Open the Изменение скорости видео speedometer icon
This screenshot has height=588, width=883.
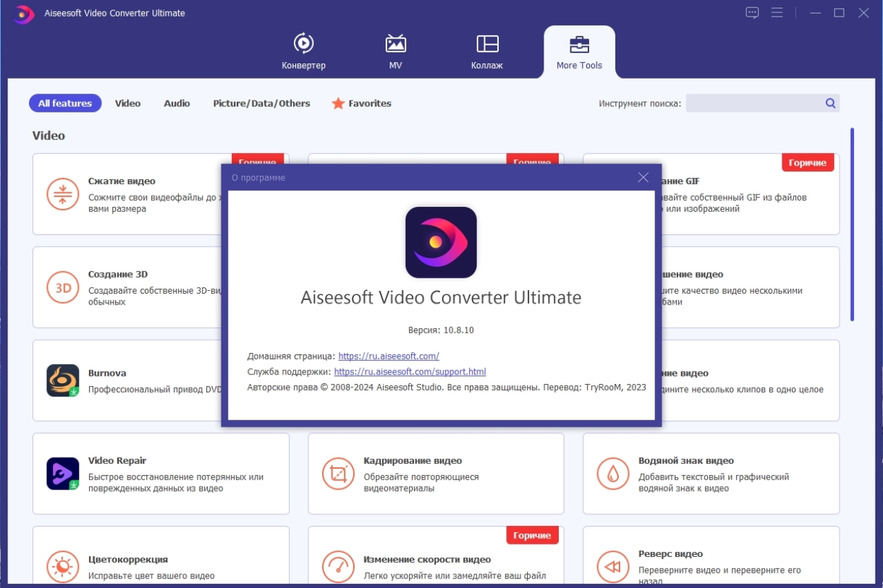coord(338,567)
